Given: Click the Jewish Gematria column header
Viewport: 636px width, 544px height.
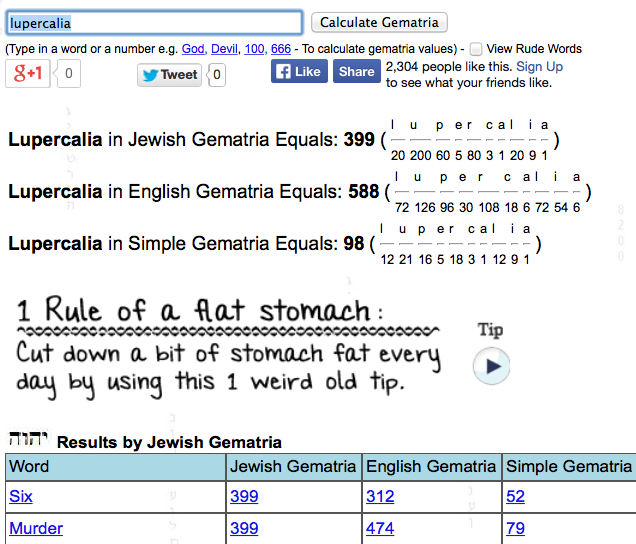Looking at the screenshot, I should coord(293,467).
